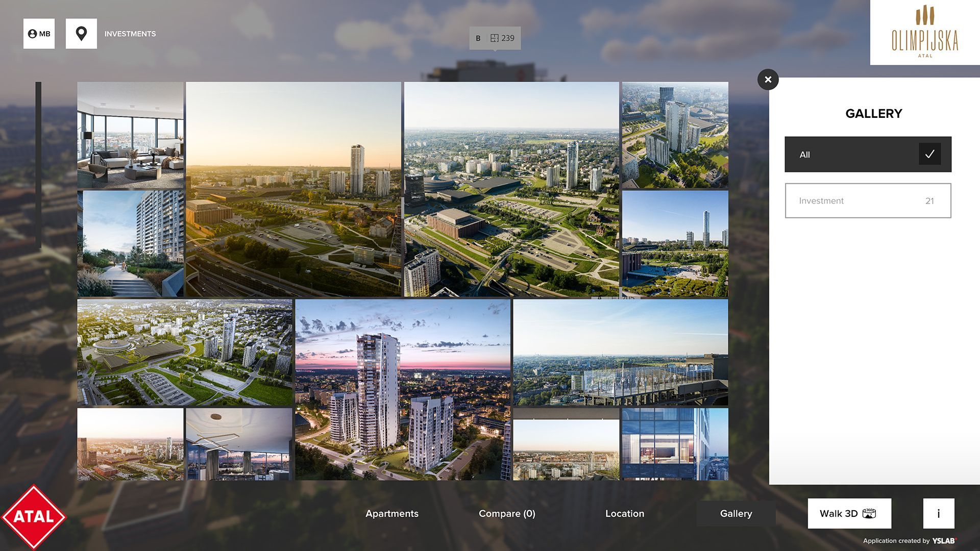Toggle the All filter checkmark

pos(929,154)
